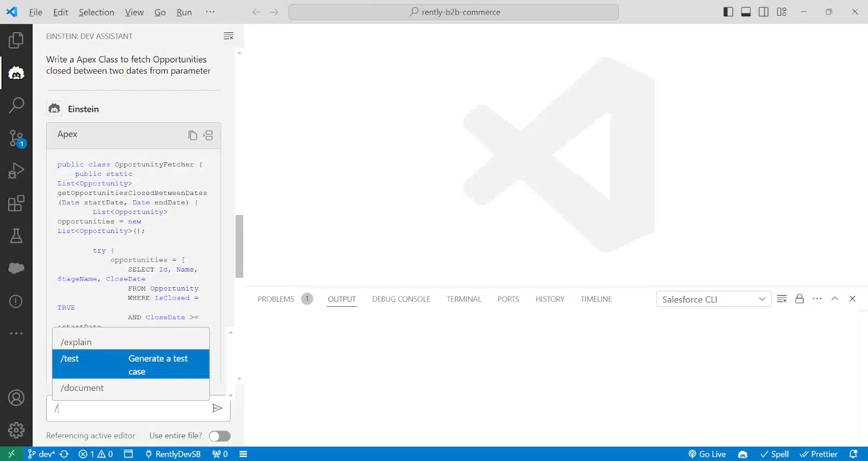868x461 pixels.
Task: Show additional views via the activity bar ellipsis
Action: point(16,333)
